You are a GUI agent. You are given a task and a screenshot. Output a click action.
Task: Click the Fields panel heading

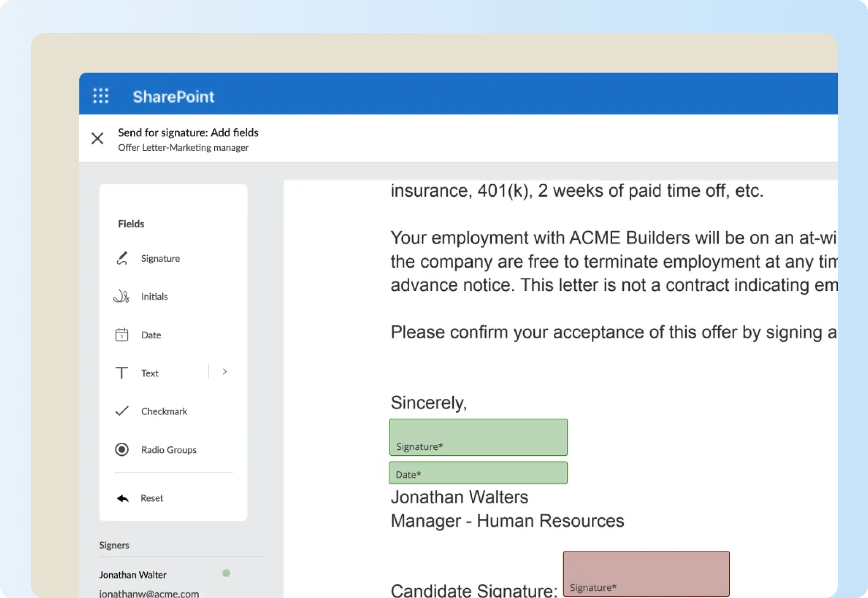[131, 224]
